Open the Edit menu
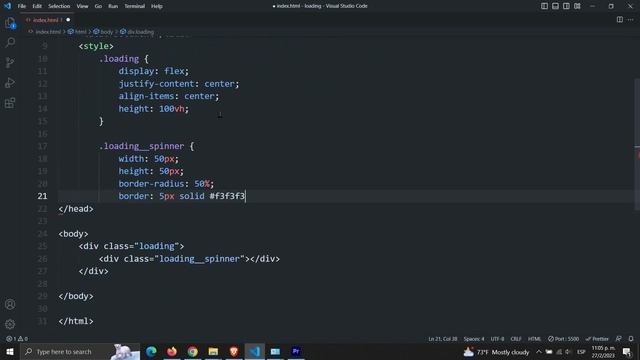The image size is (640, 360). click(37, 6)
